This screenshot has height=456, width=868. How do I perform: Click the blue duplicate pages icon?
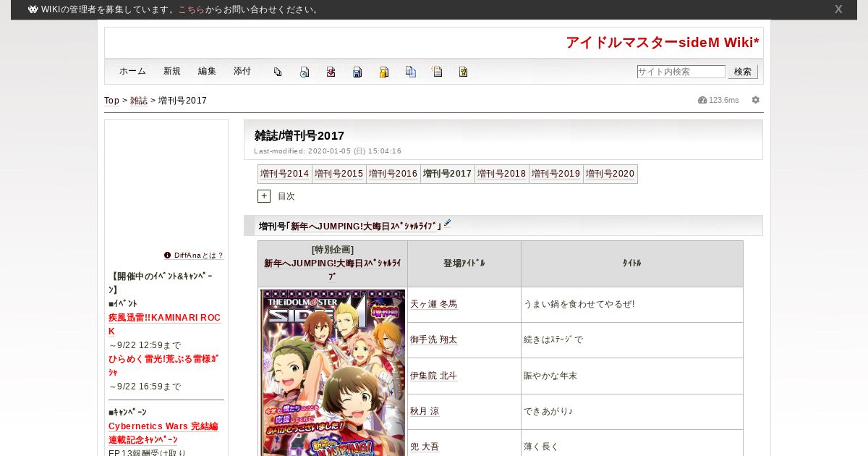411,72
